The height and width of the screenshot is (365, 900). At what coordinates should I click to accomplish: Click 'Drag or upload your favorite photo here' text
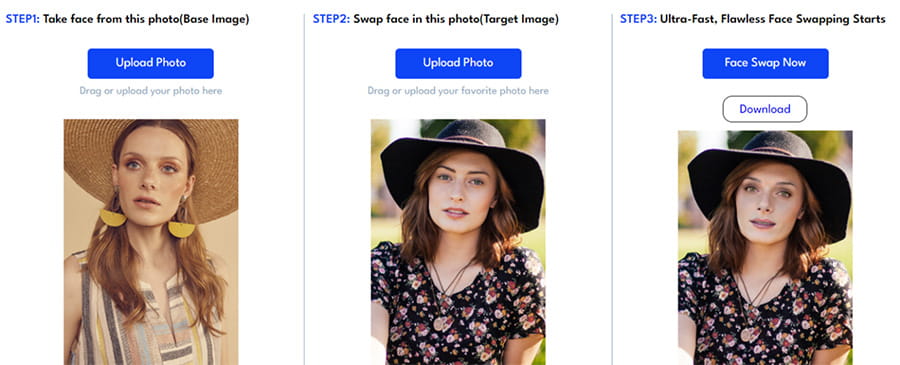point(458,91)
